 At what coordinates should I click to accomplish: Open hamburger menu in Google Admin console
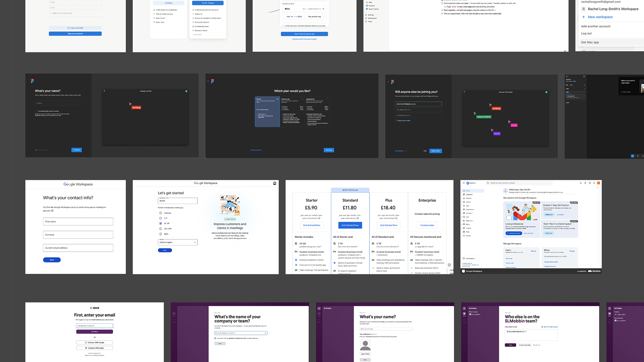pyautogui.click(x=464, y=183)
